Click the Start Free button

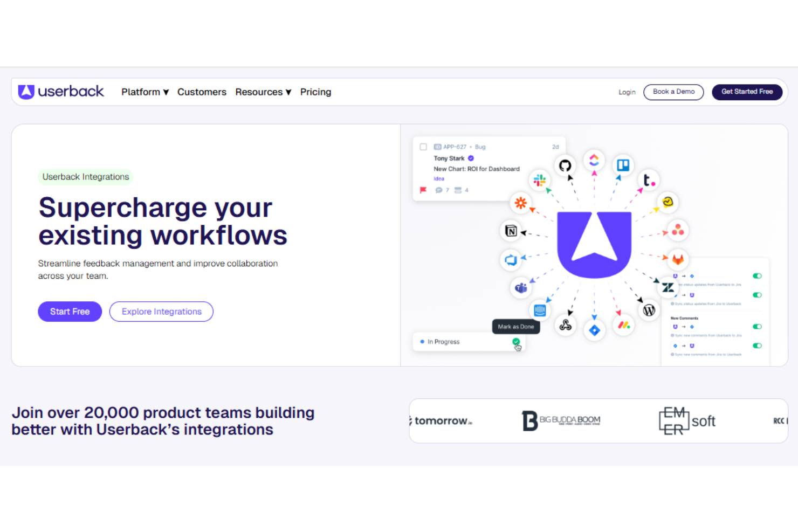coord(70,312)
